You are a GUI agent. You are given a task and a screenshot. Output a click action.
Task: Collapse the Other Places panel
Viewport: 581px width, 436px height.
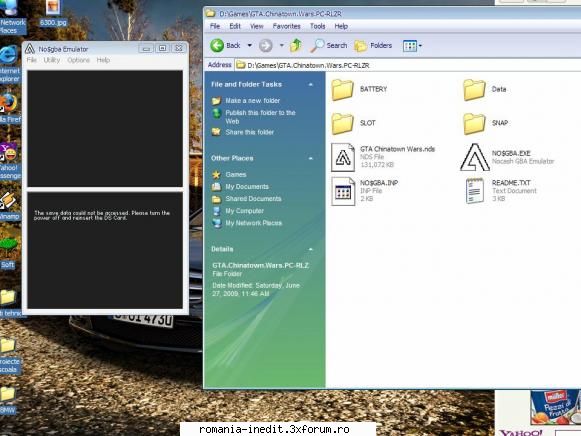coord(311,159)
